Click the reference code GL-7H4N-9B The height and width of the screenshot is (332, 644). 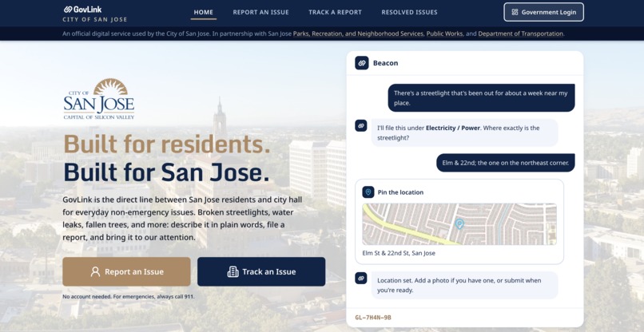[x=373, y=318]
